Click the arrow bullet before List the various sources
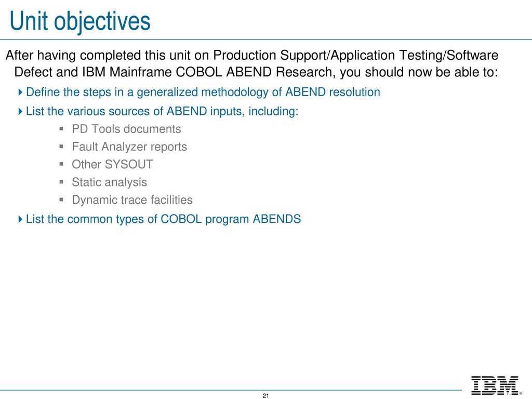The width and height of the screenshot is (532, 399). pyautogui.click(x=20, y=111)
